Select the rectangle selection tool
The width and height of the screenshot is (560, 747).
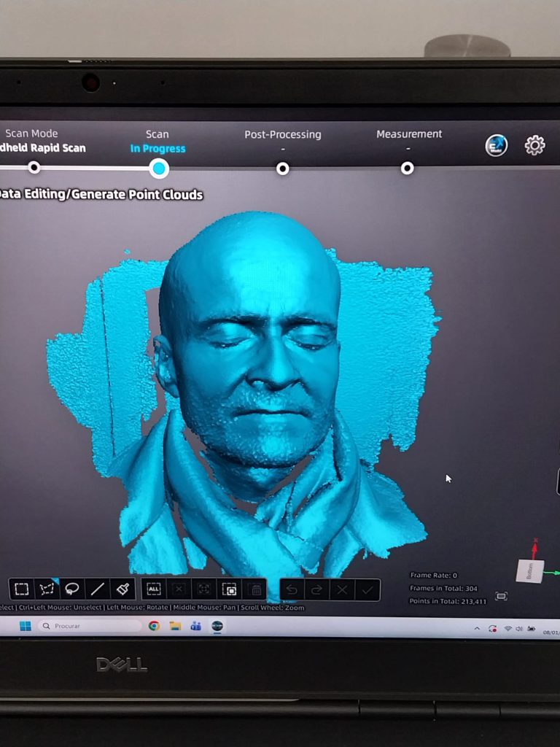coord(22,589)
